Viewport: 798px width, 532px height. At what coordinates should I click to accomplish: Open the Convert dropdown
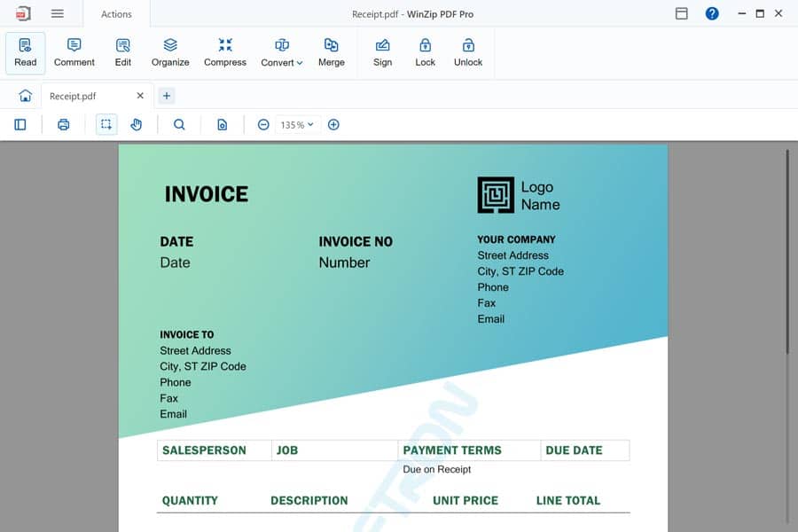(x=281, y=51)
